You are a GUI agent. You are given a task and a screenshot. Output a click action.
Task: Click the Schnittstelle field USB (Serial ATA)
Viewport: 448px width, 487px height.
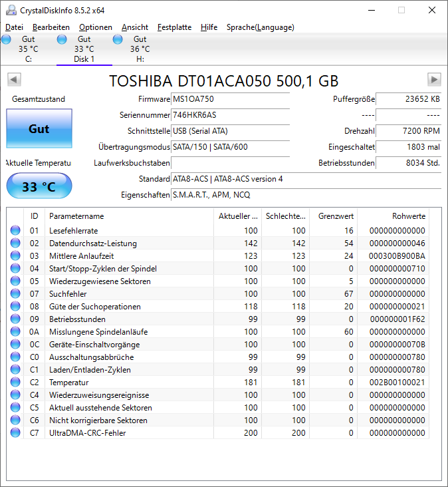click(230, 131)
